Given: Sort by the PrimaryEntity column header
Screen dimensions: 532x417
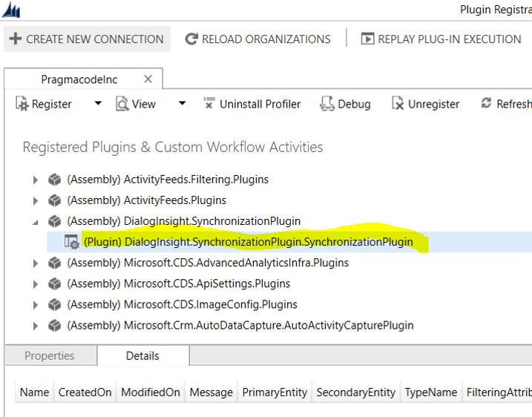Looking at the screenshot, I should click(275, 393).
